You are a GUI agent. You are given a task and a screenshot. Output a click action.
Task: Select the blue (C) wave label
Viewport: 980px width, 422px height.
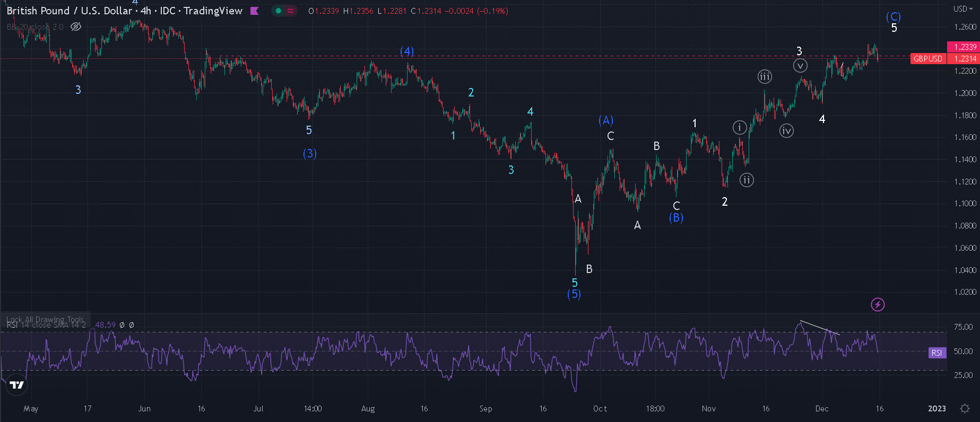[893, 17]
